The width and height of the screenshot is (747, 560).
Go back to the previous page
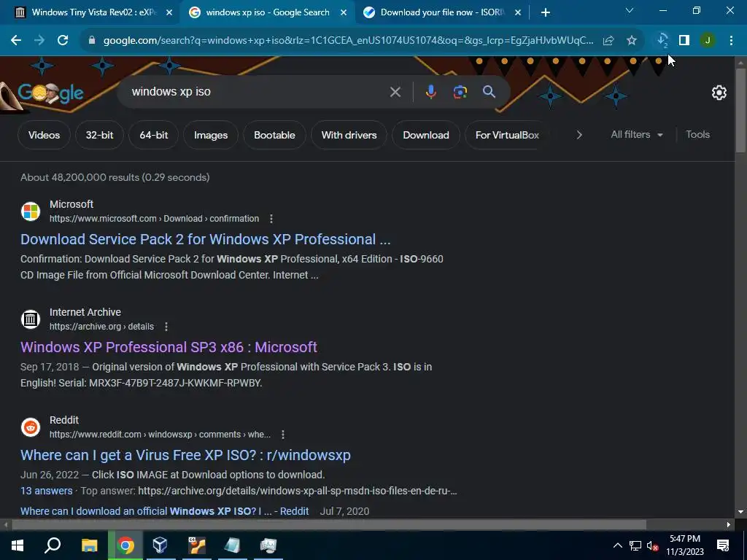coord(16,41)
